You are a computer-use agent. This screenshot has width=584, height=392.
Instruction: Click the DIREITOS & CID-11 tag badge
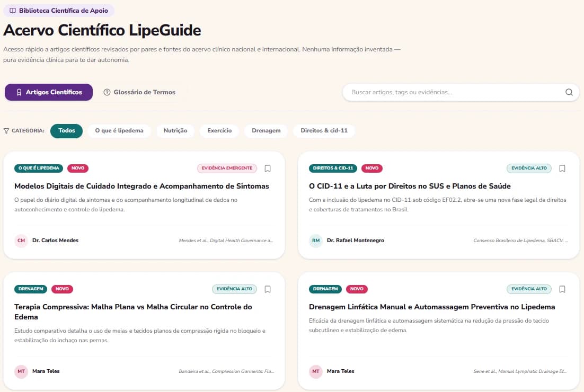point(333,168)
